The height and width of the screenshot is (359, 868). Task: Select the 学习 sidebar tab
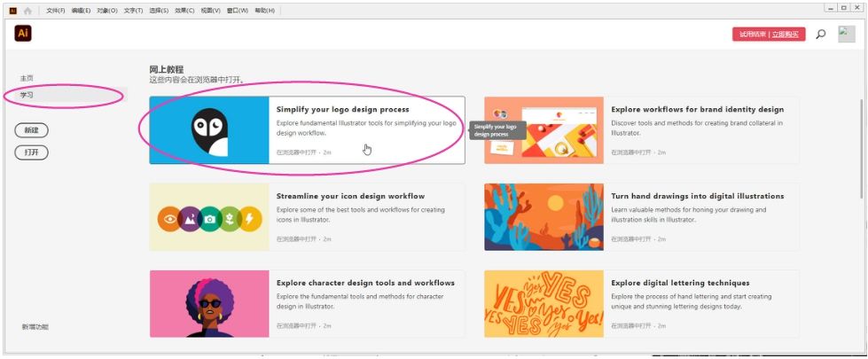(x=71, y=95)
